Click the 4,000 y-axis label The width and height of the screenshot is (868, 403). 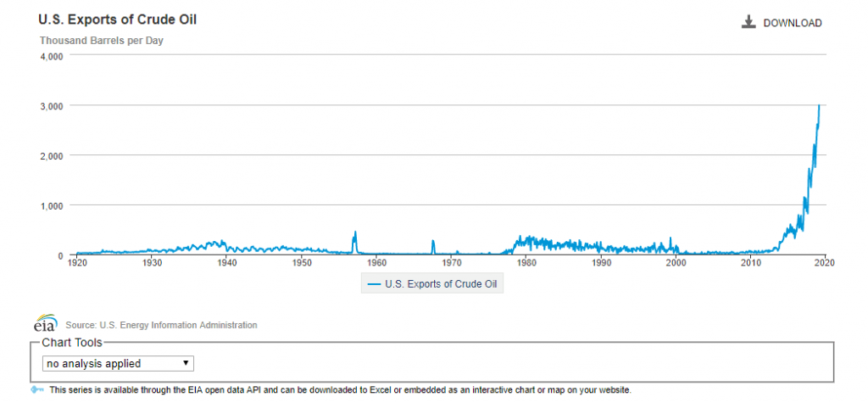click(x=52, y=57)
